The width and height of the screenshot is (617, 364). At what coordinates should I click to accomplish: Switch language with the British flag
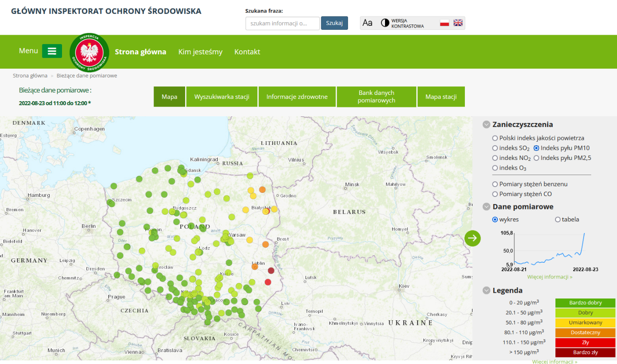(x=458, y=23)
